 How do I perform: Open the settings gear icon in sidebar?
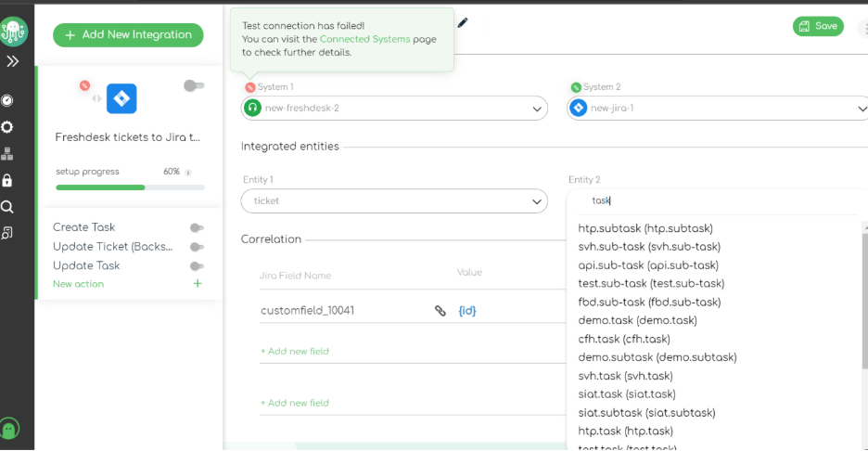click(7, 127)
